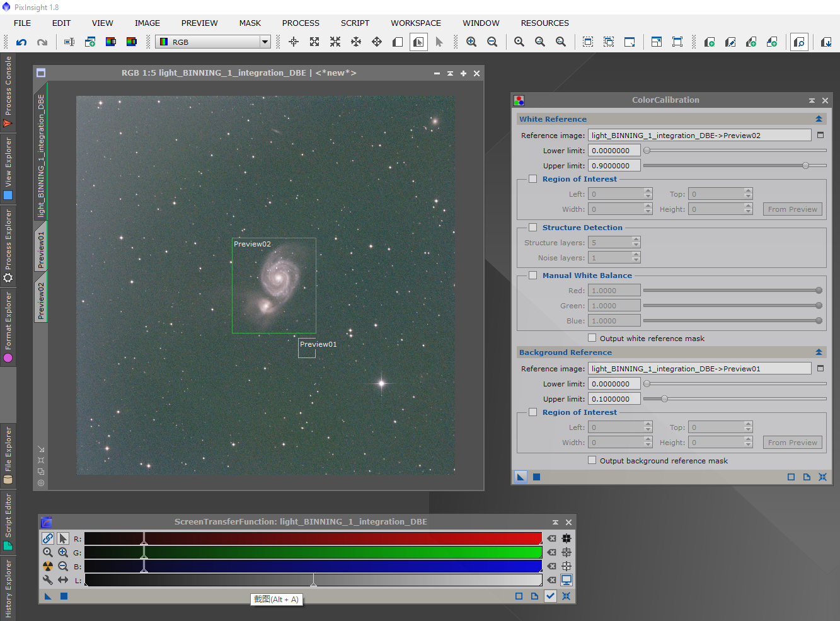
Task: Click the STF auto stretch radioactive icon
Action: coord(48,566)
